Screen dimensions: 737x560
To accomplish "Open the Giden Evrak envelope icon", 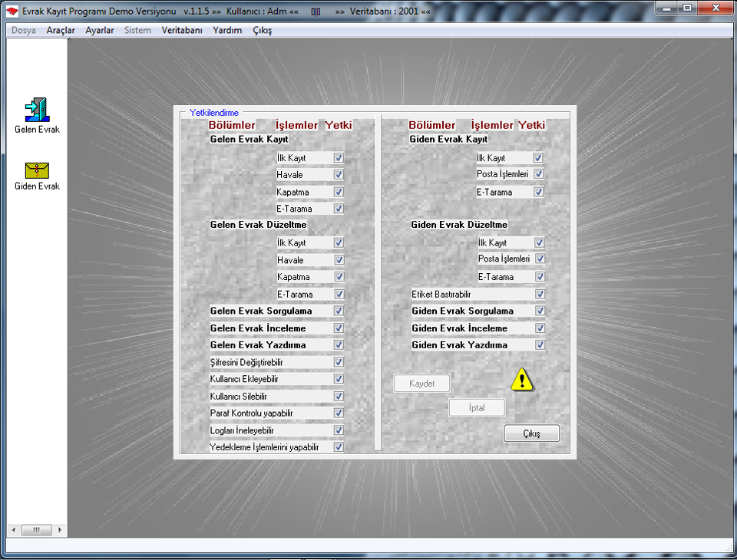I will [37, 170].
